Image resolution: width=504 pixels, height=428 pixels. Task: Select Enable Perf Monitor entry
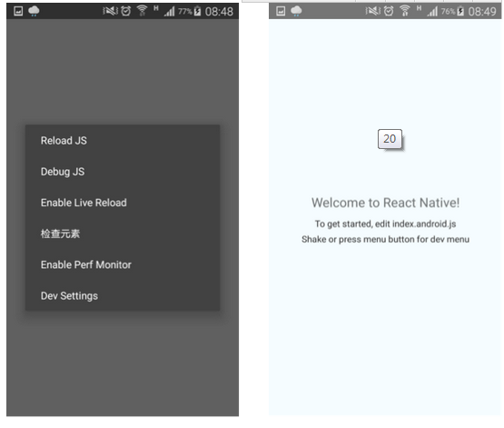pos(123,264)
